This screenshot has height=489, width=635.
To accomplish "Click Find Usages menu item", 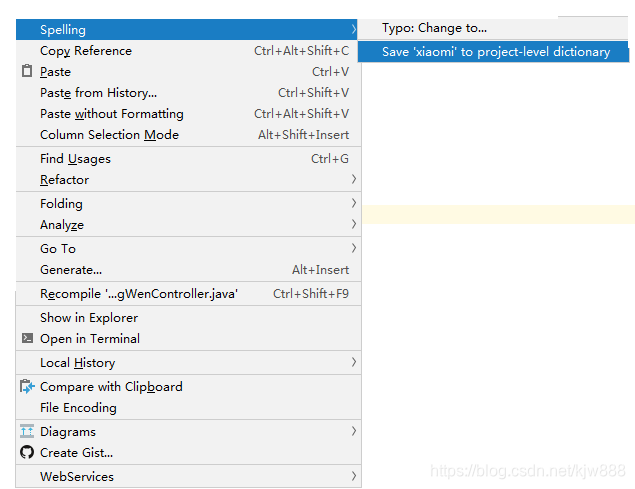I will click(188, 159).
